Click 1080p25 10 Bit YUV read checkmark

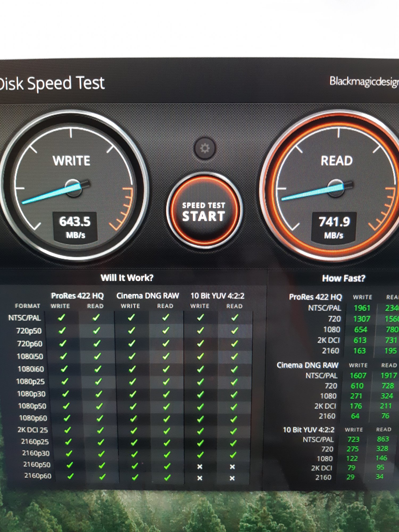[234, 382]
